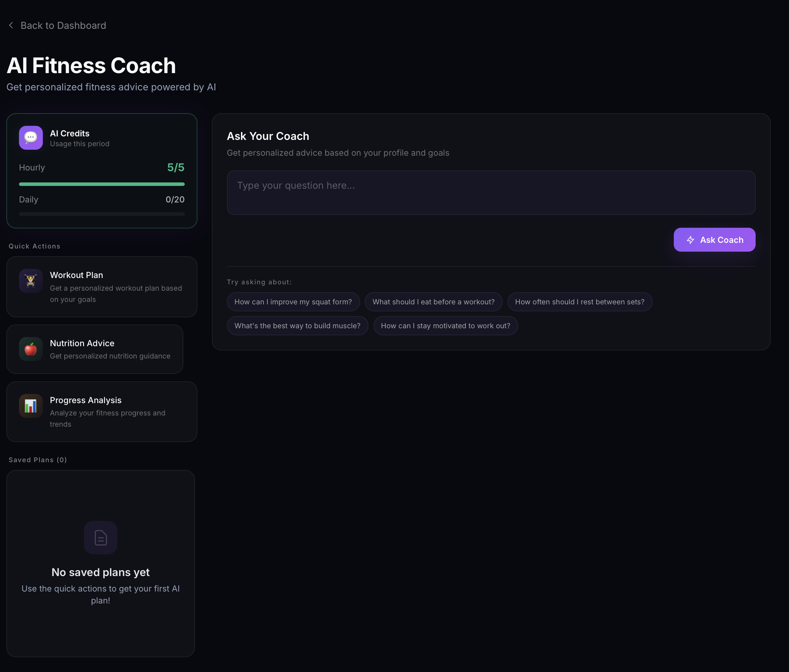Select suggestion about improving squat form
Image resolution: width=789 pixels, height=672 pixels.
[293, 301]
